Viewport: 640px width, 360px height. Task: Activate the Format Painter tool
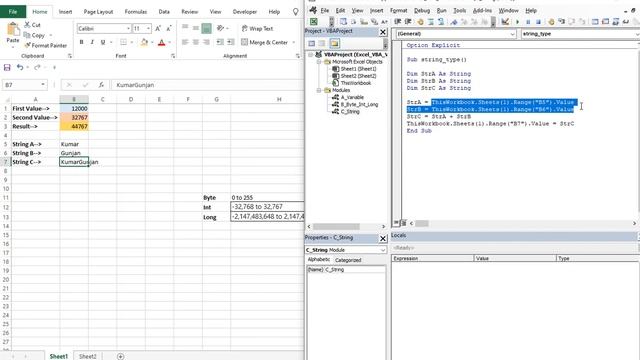46,46
